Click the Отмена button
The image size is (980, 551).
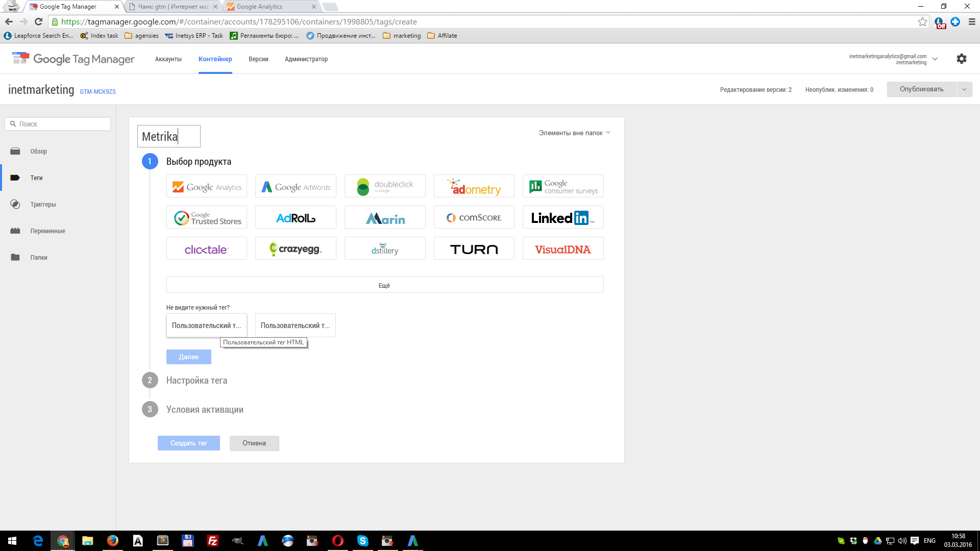click(x=254, y=443)
